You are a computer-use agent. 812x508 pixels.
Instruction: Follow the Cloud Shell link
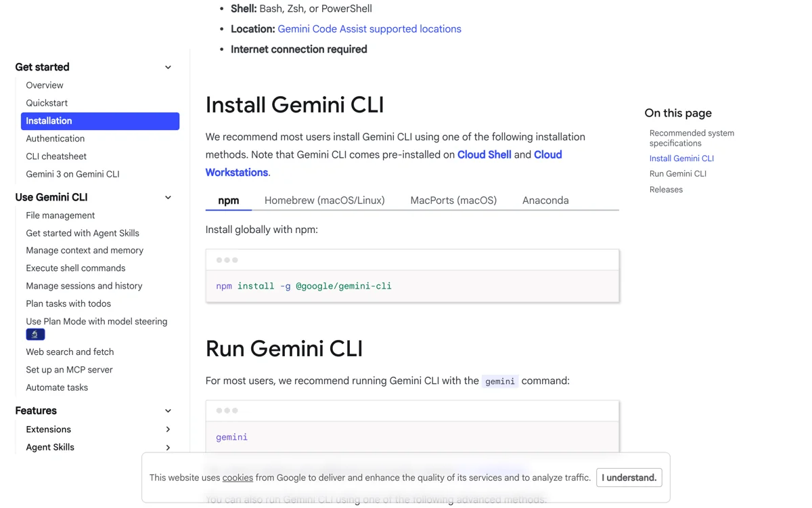tap(484, 154)
